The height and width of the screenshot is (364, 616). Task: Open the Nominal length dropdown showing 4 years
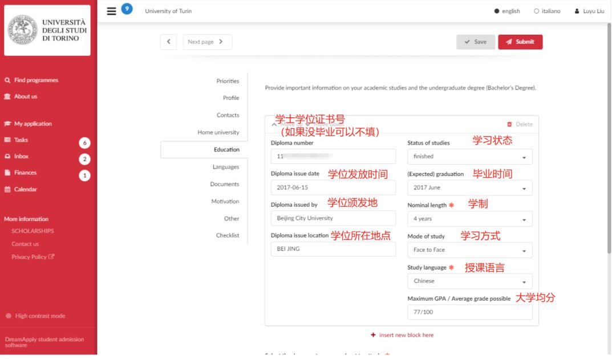pos(470,219)
